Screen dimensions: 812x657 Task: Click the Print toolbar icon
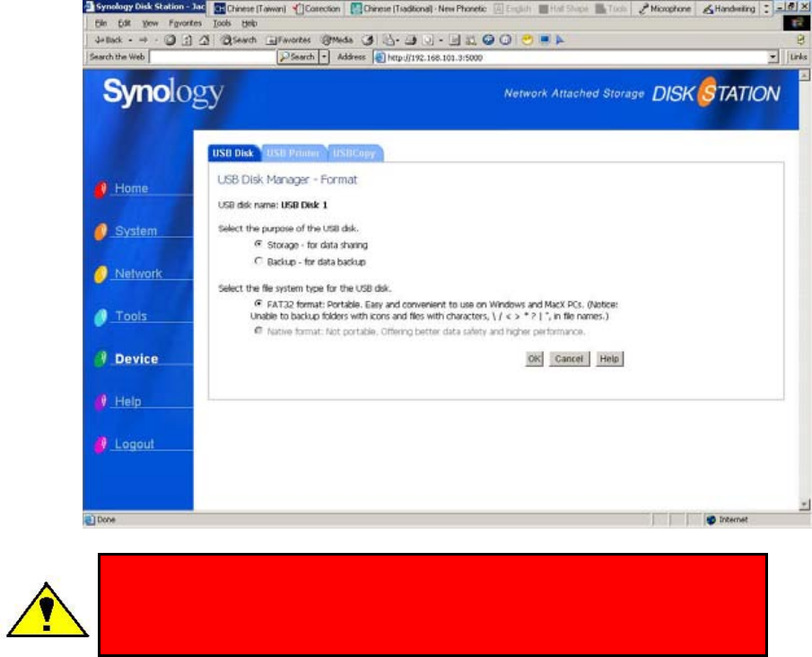click(x=411, y=39)
